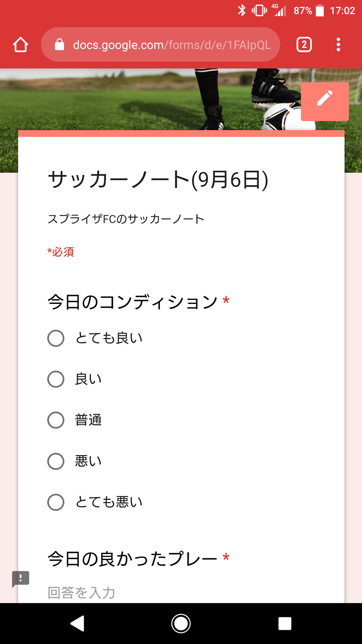
Task: Open the browser three-dot menu
Action: click(x=338, y=45)
